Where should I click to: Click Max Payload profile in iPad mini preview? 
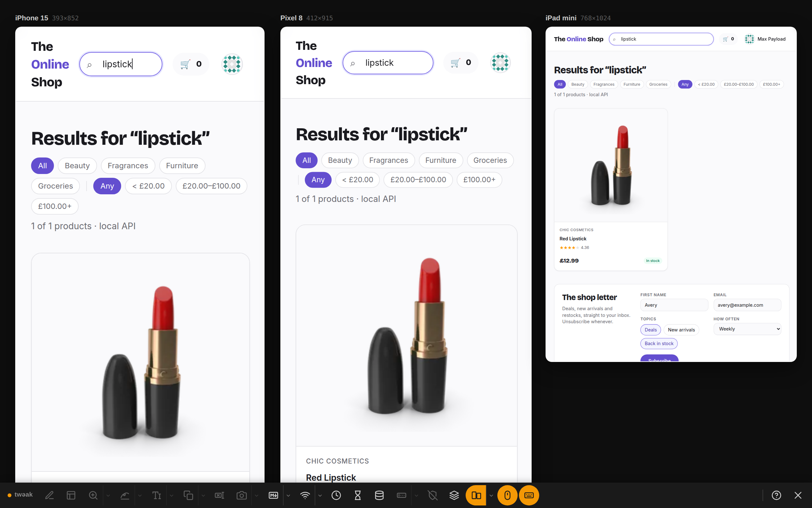click(765, 39)
